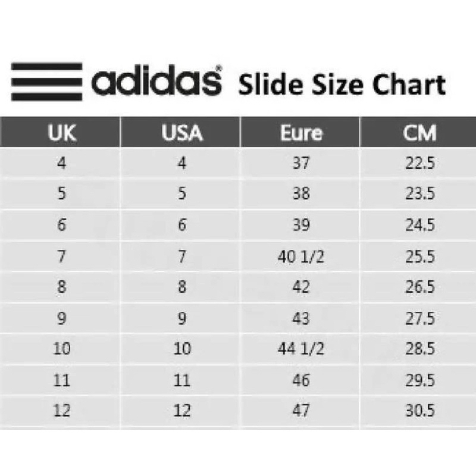
Task: Click the adidas wordmark text
Action: [x=156, y=80]
